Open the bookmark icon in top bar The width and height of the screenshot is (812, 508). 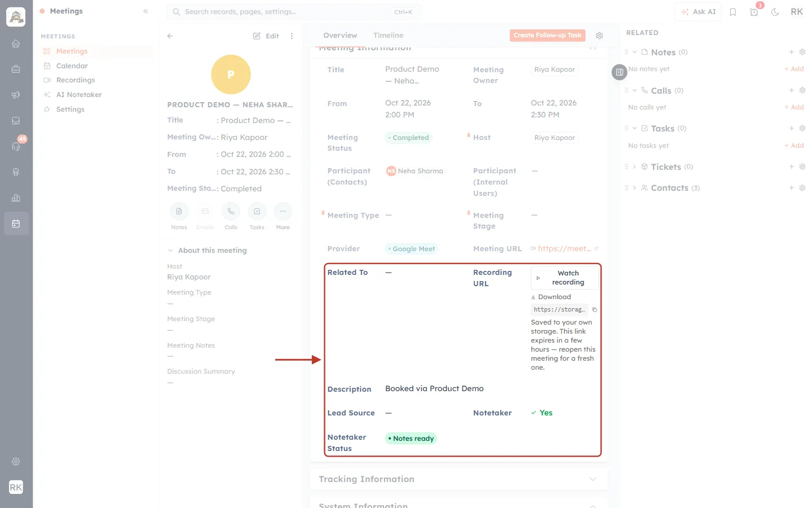coord(732,12)
